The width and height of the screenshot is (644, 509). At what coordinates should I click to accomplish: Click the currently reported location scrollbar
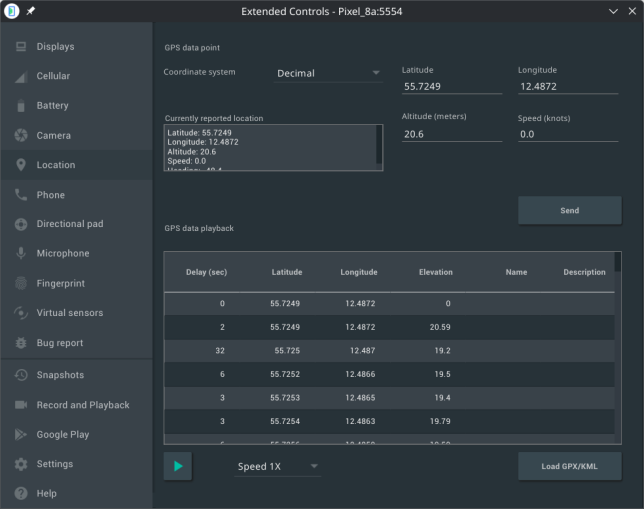[379, 146]
